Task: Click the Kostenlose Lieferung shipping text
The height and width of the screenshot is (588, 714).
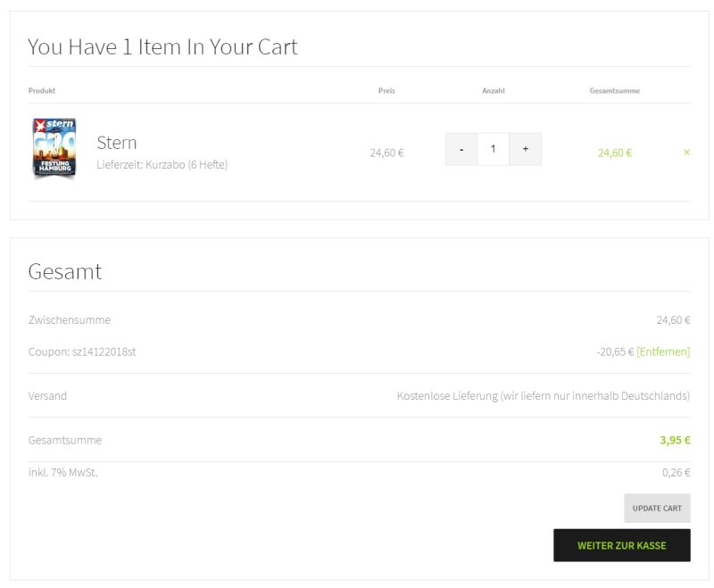Action: pos(543,395)
